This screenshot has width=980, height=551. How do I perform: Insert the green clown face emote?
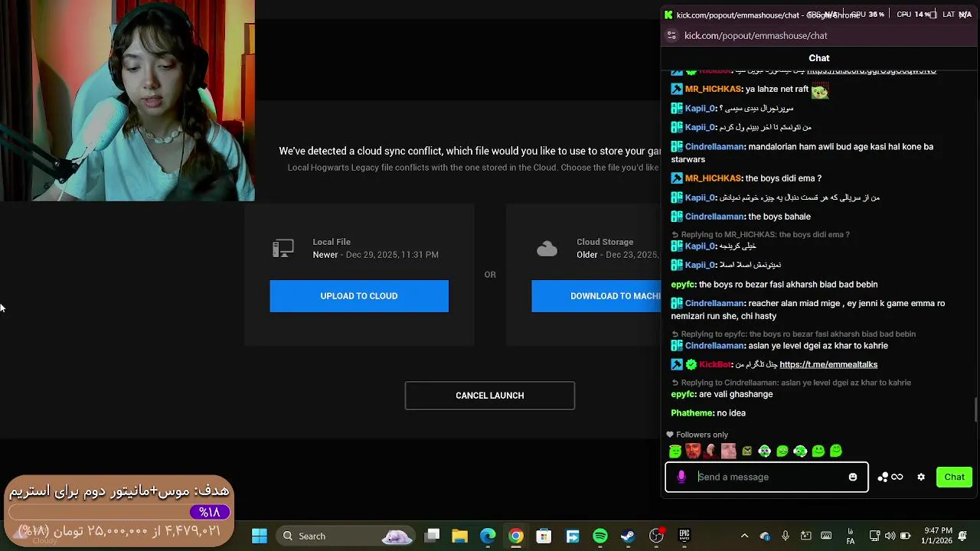click(764, 451)
